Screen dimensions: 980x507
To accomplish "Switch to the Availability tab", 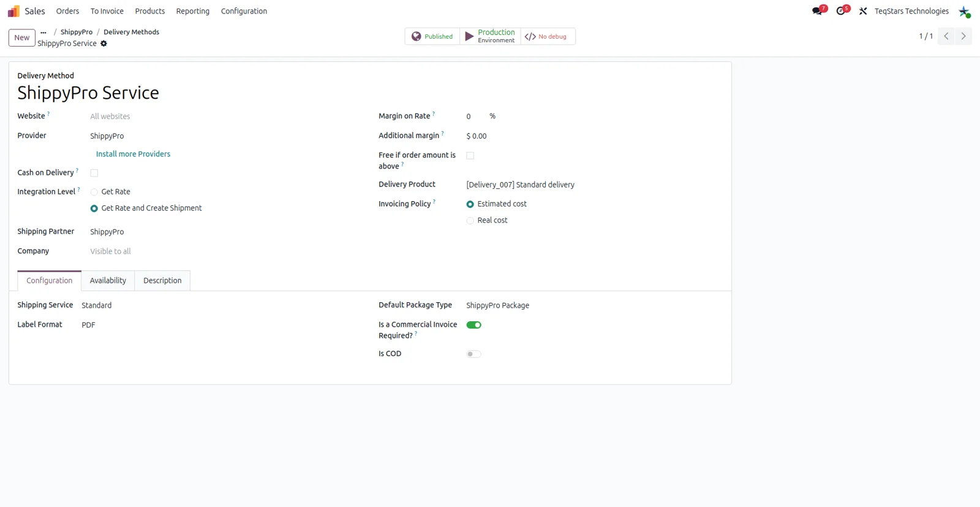I will point(108,280).
